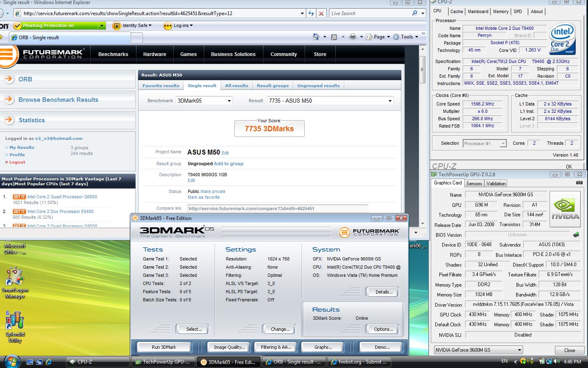Click the RSS feeds icon in IE
The image size is (588, 368).
[334, 37]
